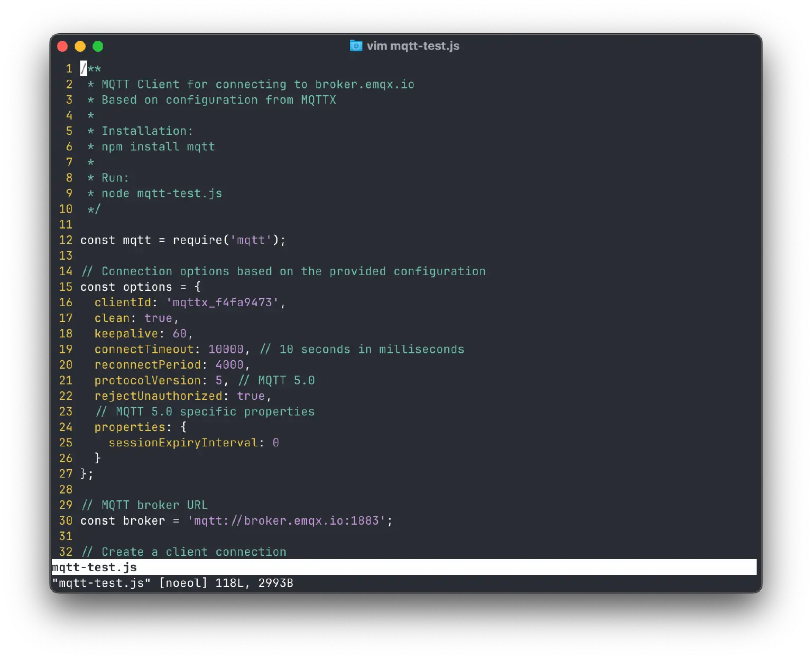Viewport: 812px width, 659px height.
Task: Click line number 30 in the gutter
Action: coord(66,521)
